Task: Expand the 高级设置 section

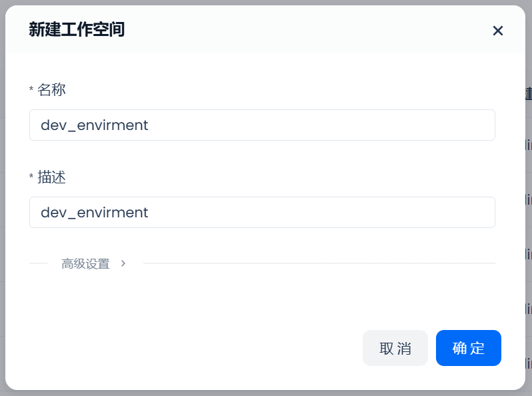Action: click(85, 264)
